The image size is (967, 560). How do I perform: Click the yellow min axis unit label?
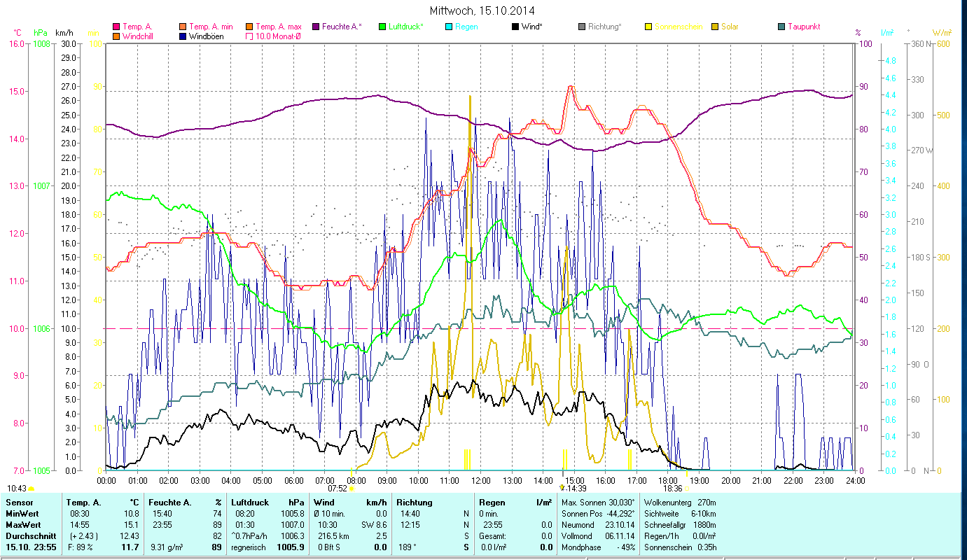93,33
